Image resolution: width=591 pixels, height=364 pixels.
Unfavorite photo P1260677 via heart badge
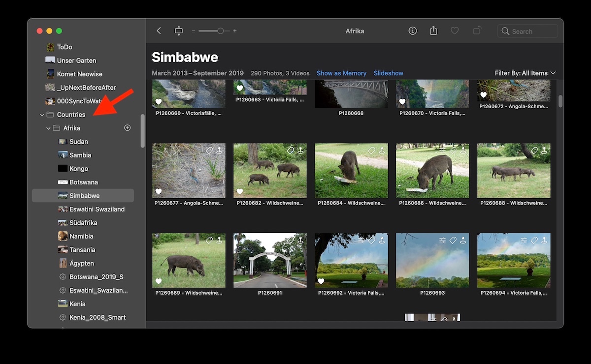click(159, 191)
